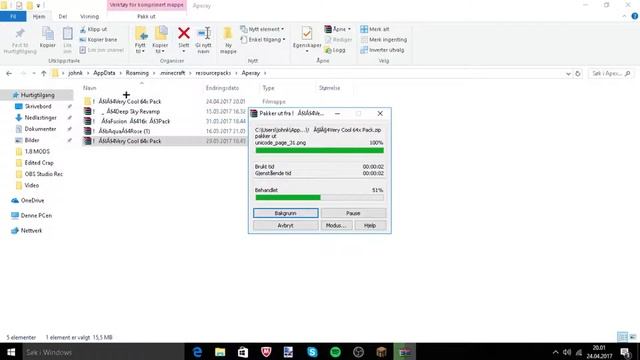
Task: Select OneDrive in navigation pane
Action: 32,200
